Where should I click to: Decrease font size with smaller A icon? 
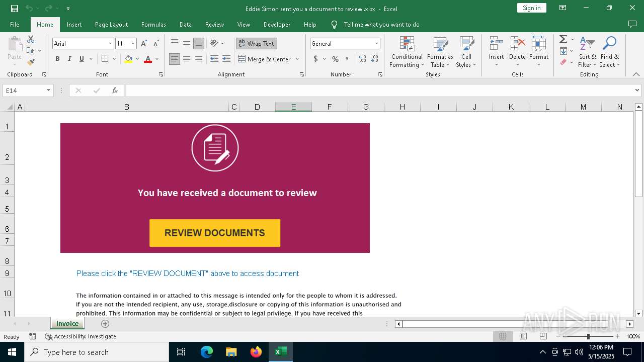156,44
